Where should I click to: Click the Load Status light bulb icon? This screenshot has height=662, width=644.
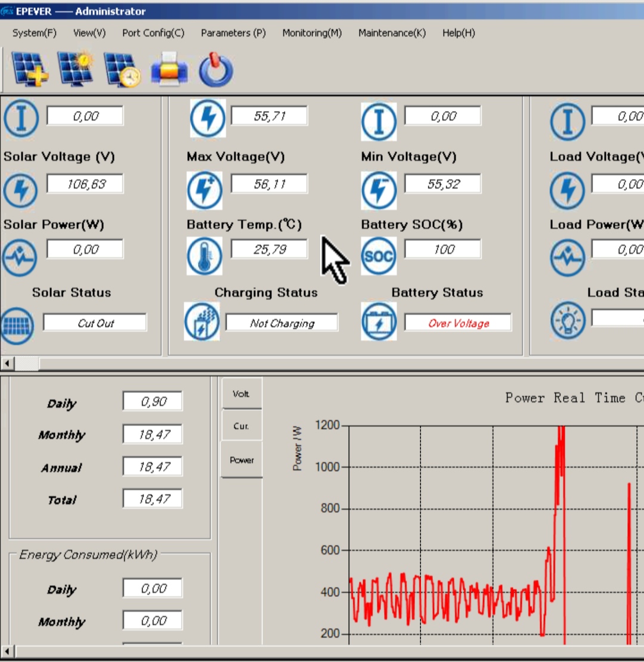[567, 321]
